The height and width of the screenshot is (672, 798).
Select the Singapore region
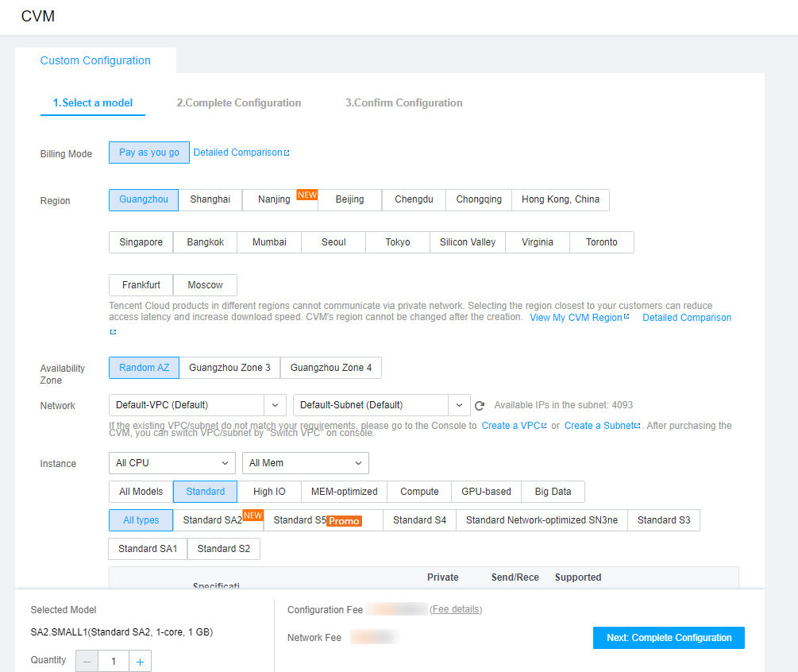pyautogui.click(x=141, y=242)
